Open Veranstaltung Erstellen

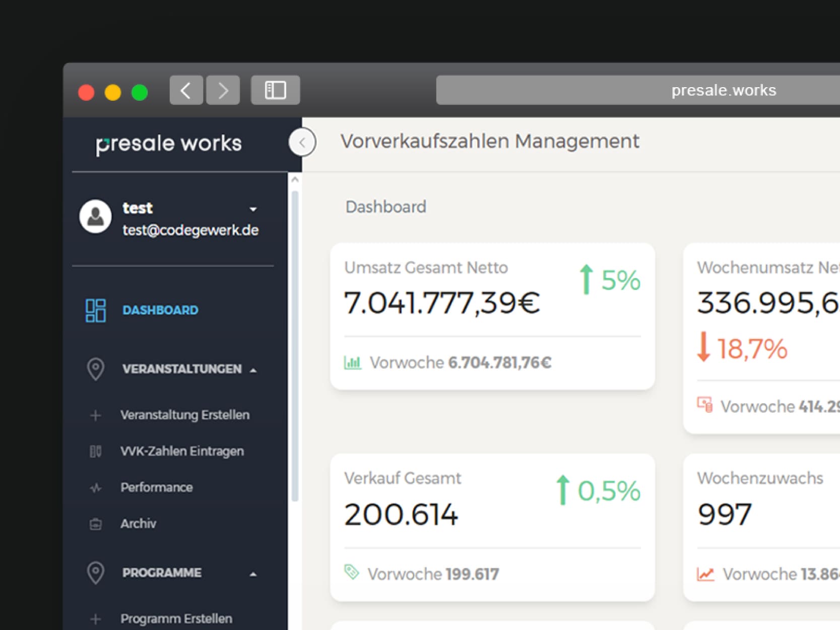pyautogui.click(x=185, y=415)
